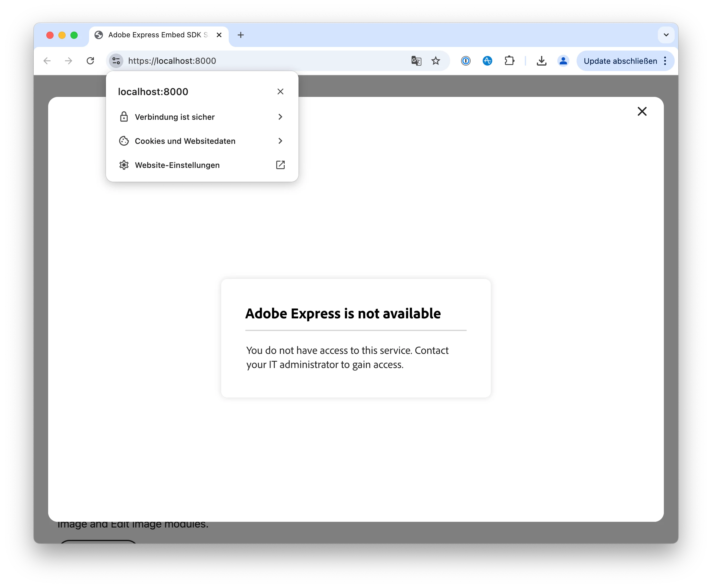The height and width of the screenshot is (588, 712).
Task: Bookmark this page with the star icon
Action: pos(436,61)
